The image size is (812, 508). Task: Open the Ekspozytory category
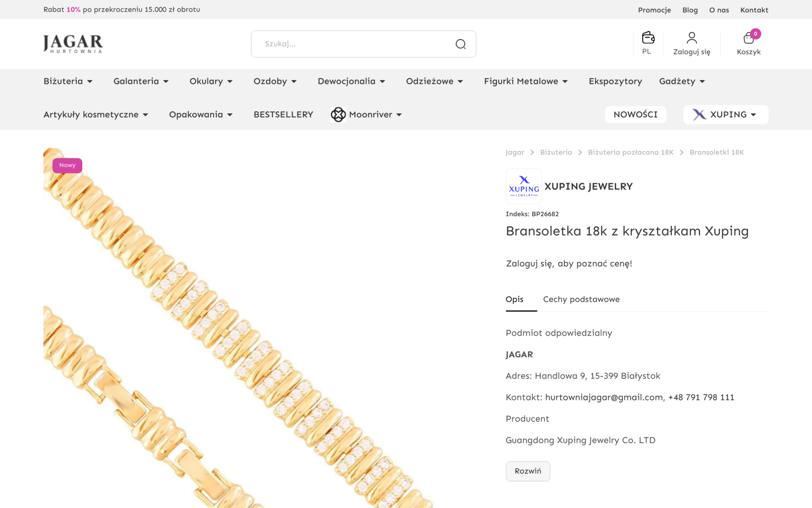615,81
